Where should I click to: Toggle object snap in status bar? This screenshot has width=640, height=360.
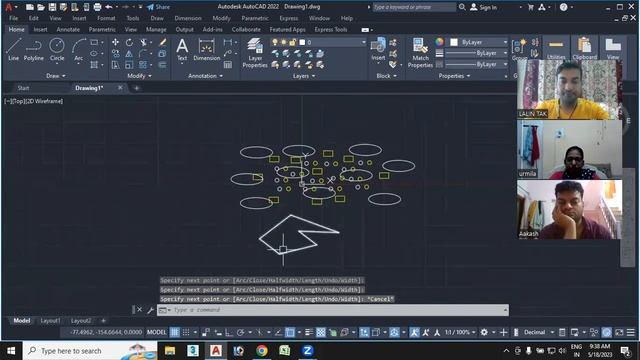point(290,332)
